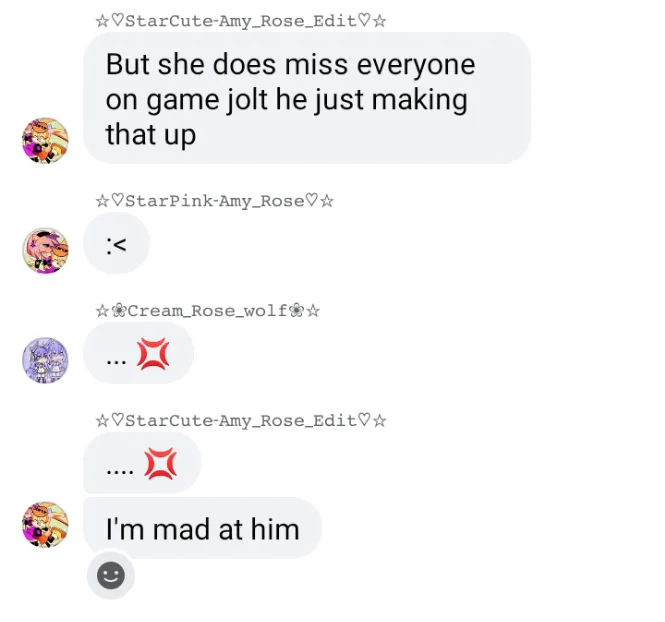665x622 pixels.
Task: Click the words "that up" in top bubble
Action: (151, 135)
